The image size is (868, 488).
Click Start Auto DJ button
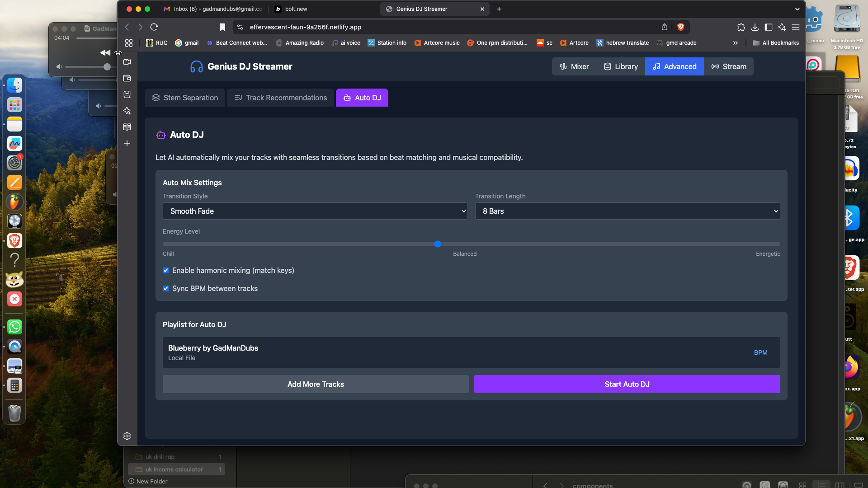pyautogui.click(x=627, y=384)
